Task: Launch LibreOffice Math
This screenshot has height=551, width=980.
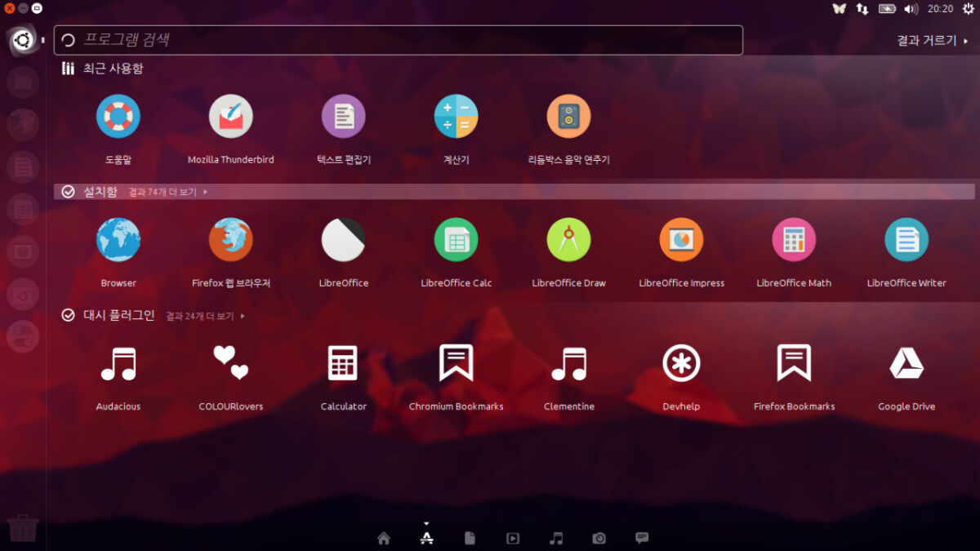Action: click(x=795, y=240)
